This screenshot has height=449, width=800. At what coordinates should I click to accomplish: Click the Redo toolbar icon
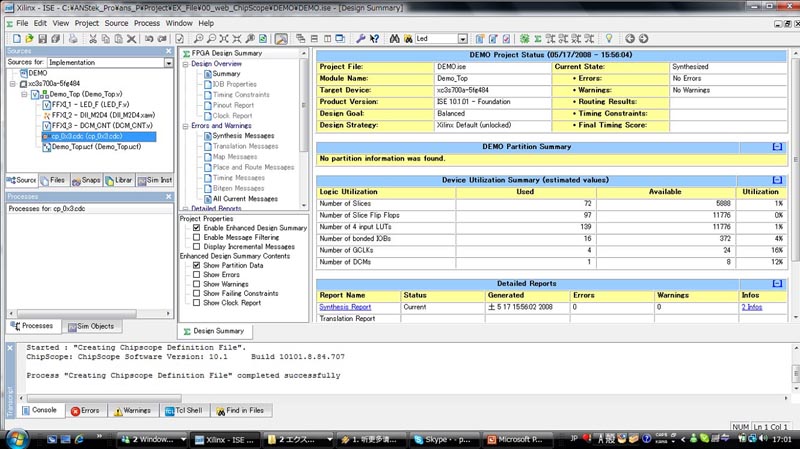[162, 39]
